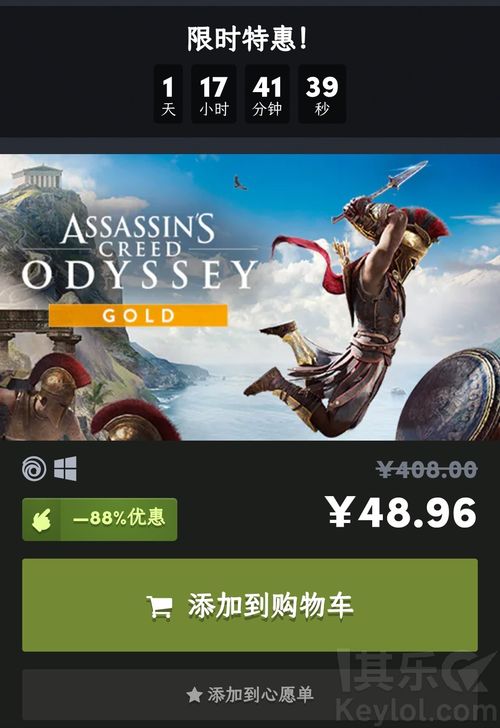
Task: Add game to wishlist via 添加到心愿单
Action: tap(250, 695)
